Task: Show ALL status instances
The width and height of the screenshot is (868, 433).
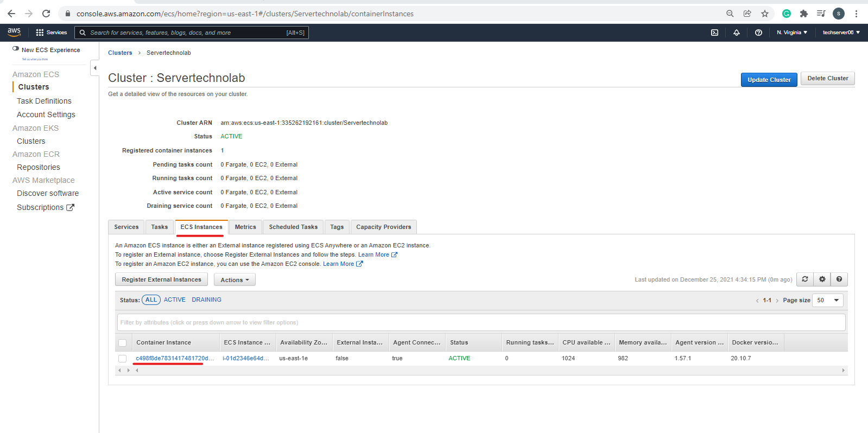Action: tap(151, 300)
